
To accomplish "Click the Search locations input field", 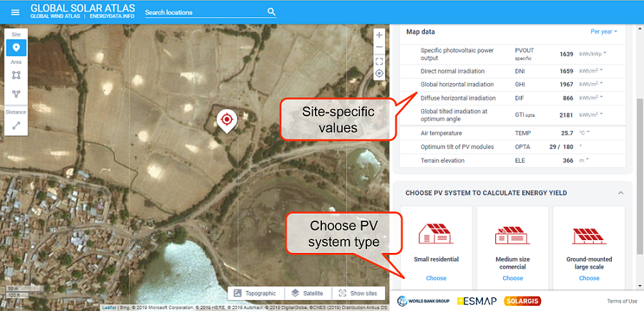I will pos(204,12).
